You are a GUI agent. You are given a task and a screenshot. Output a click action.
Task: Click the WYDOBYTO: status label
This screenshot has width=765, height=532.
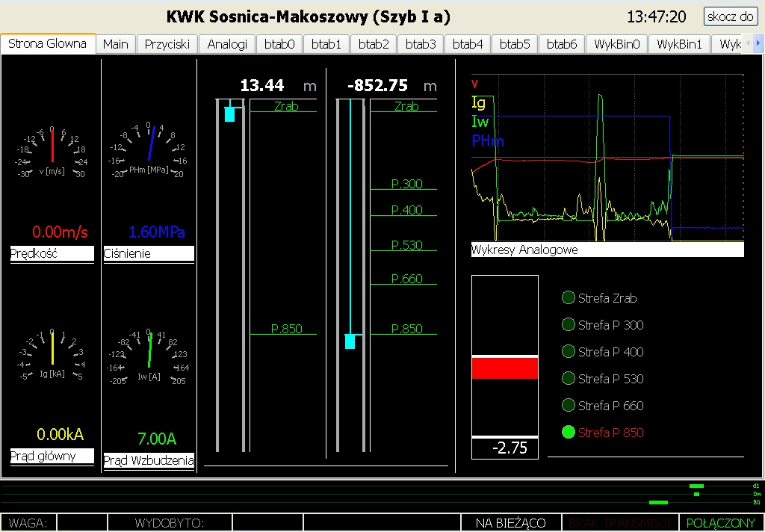[170, 523]
